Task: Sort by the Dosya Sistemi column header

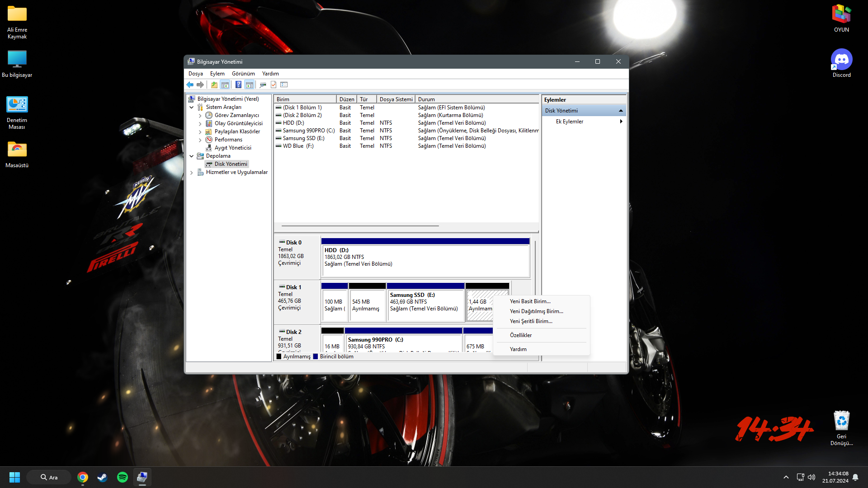Action: [396, 99]
